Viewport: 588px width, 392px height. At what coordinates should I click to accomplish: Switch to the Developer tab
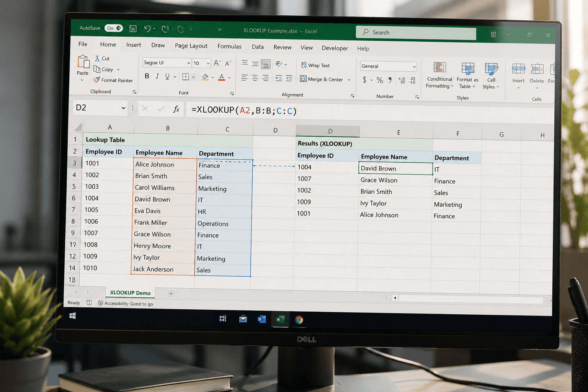(x=335, y=48)
